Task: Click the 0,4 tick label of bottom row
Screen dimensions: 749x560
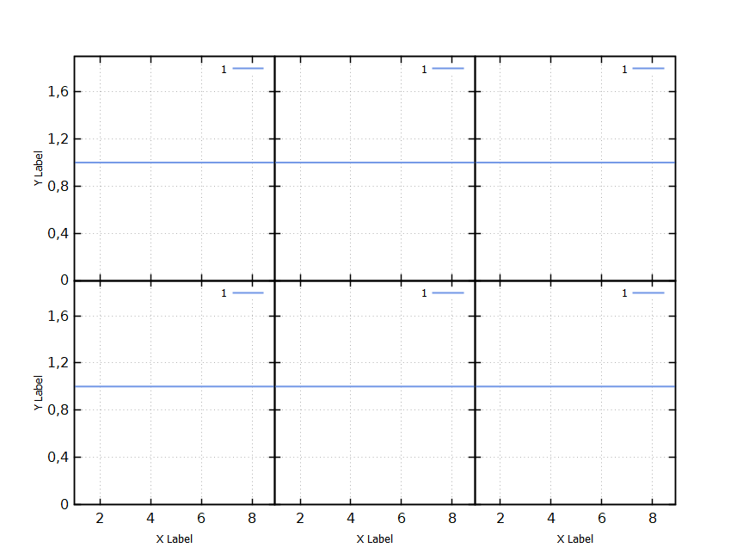Action: pos(58,457)
